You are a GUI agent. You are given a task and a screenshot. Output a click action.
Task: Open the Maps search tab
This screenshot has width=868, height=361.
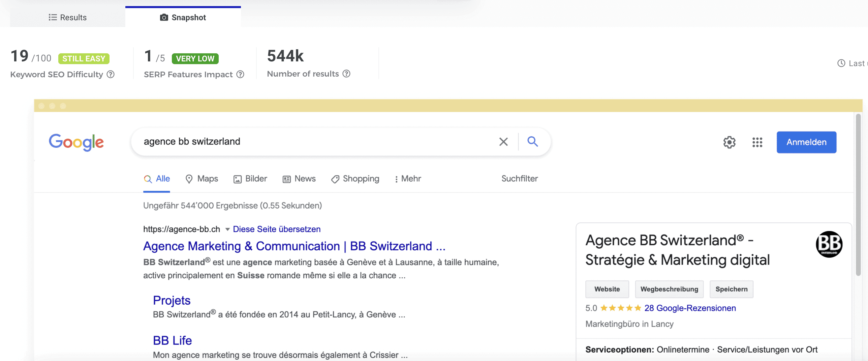pos(202,179)
